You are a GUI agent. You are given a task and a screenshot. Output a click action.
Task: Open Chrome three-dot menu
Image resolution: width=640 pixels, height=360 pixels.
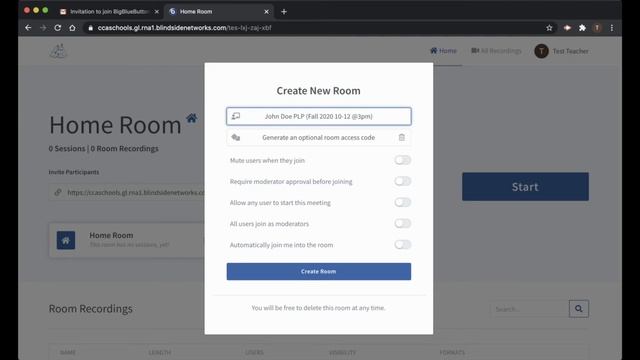click(x=611, y=28)
